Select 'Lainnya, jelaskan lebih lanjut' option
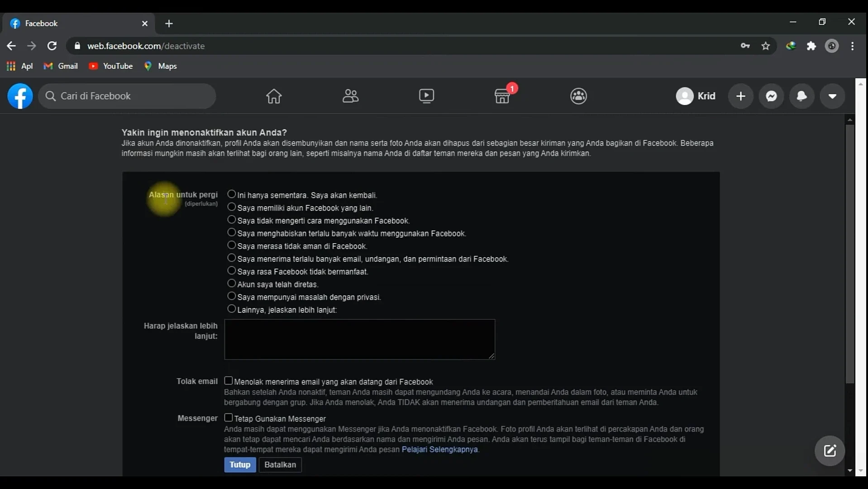This screenshot has height=489, width=868. 231,309
